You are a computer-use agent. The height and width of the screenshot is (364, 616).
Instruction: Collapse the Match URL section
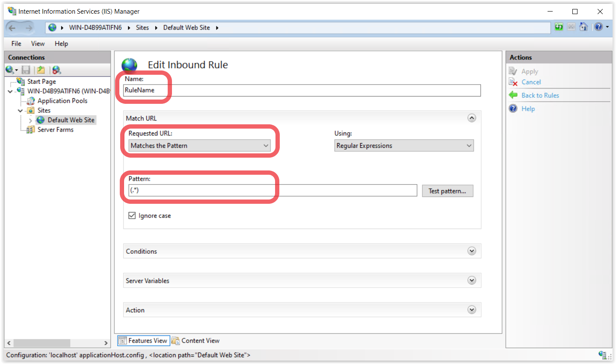[x=472, y=118]
